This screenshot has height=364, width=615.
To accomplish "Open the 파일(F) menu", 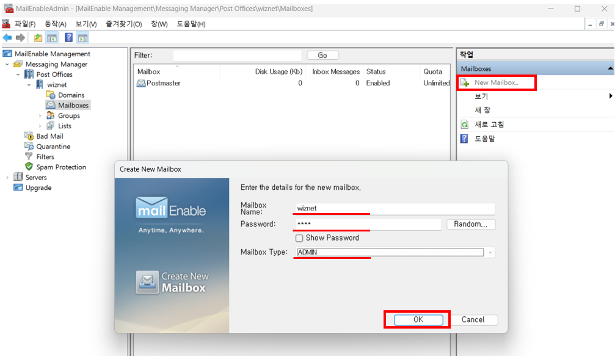I will [x=24, y=24].
